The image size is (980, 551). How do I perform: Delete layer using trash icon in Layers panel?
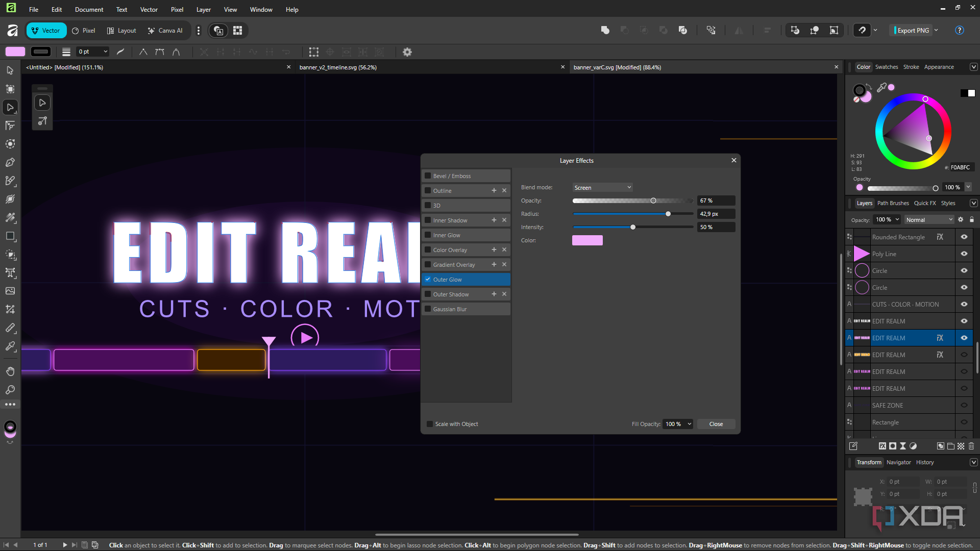(971, 446)
